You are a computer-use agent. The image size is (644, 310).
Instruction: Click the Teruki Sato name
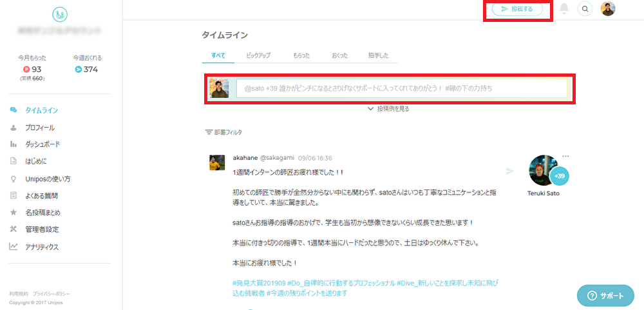coord(544,193)
